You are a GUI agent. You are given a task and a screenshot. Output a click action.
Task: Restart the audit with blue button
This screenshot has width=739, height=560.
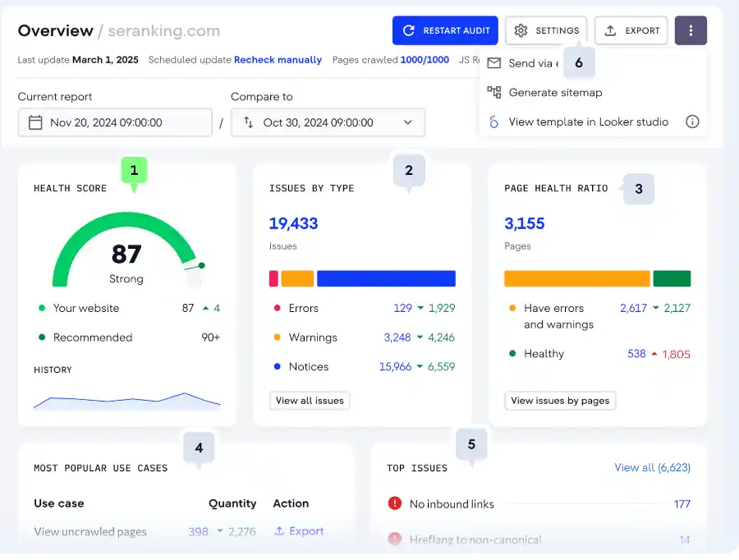pos(445,30)
